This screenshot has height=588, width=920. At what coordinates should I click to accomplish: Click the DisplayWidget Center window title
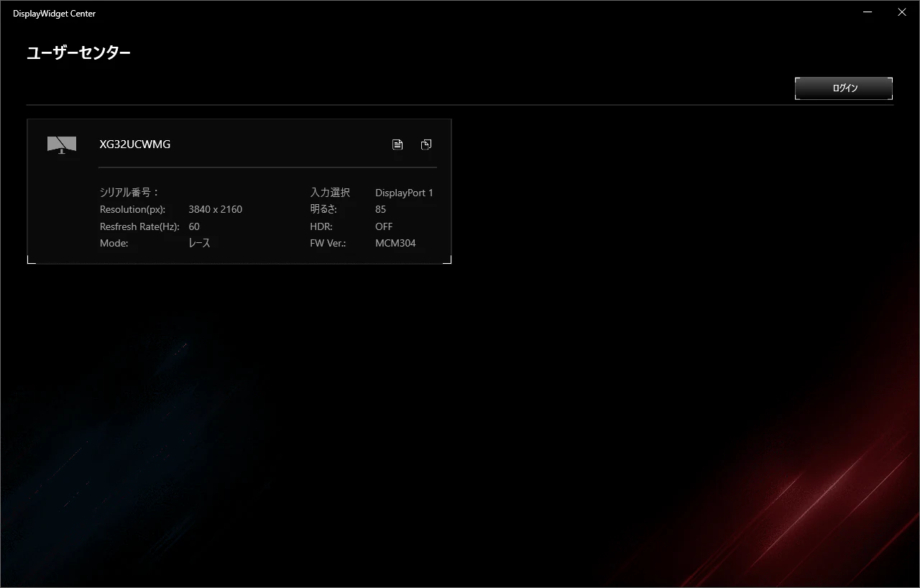click(54, 14)
